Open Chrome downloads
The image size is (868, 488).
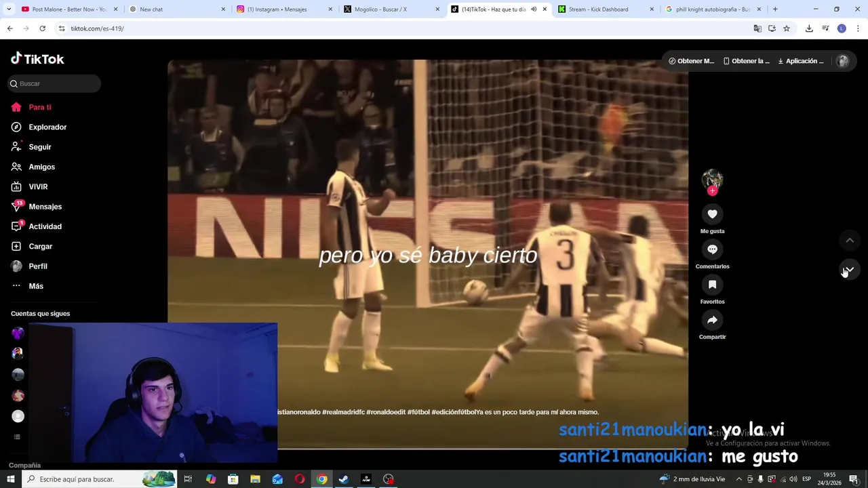pos(809,28)
